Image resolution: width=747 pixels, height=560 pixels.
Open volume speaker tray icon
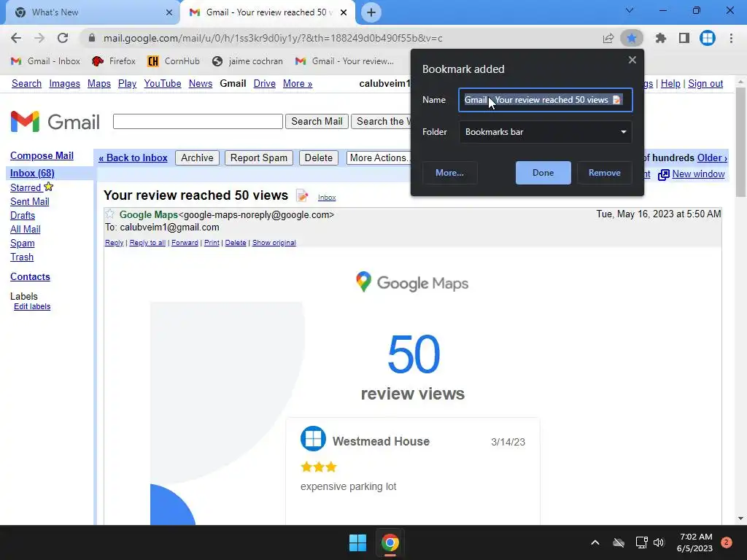[659, 542]
